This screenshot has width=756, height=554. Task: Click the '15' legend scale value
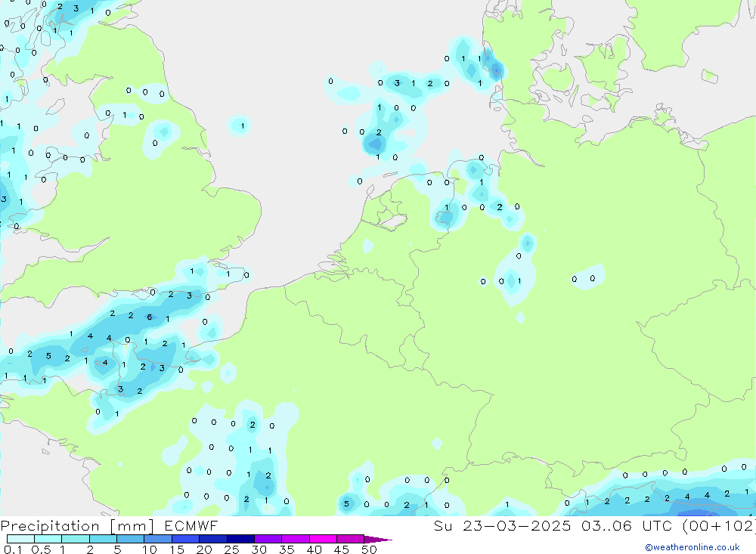[x=176, y=549]
